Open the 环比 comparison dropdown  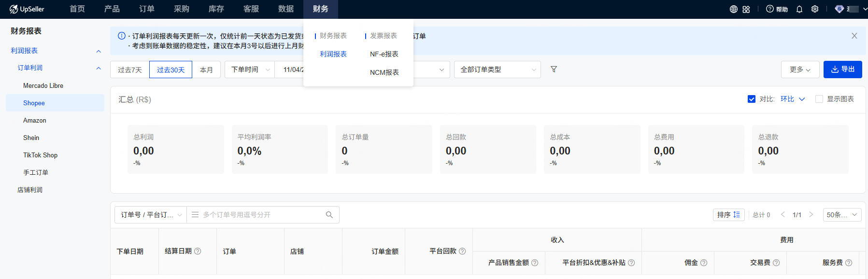[793, 99]
